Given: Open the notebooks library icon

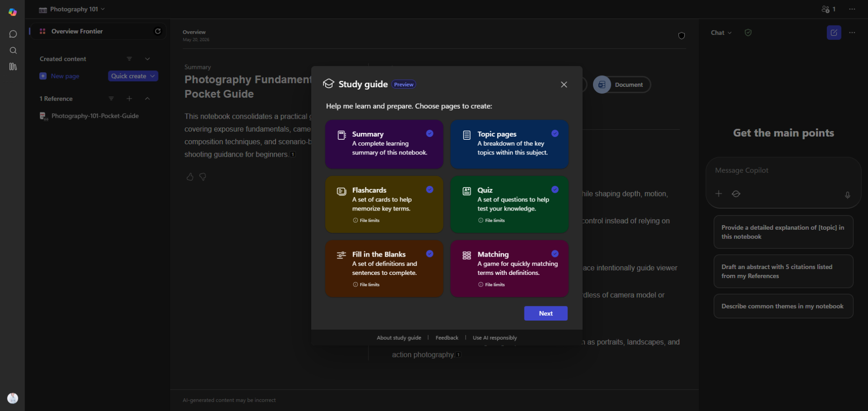Looking at the screenshot, I should click(13, 67).
